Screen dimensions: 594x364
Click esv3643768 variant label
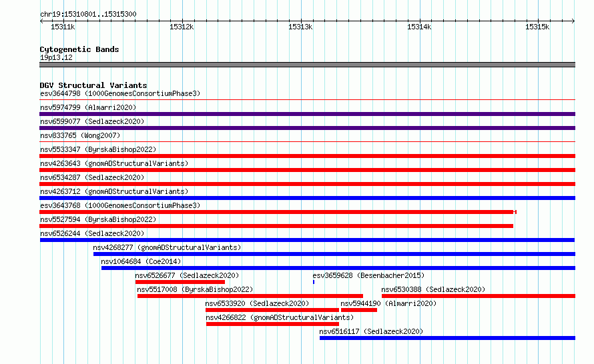tap(120, 205)
